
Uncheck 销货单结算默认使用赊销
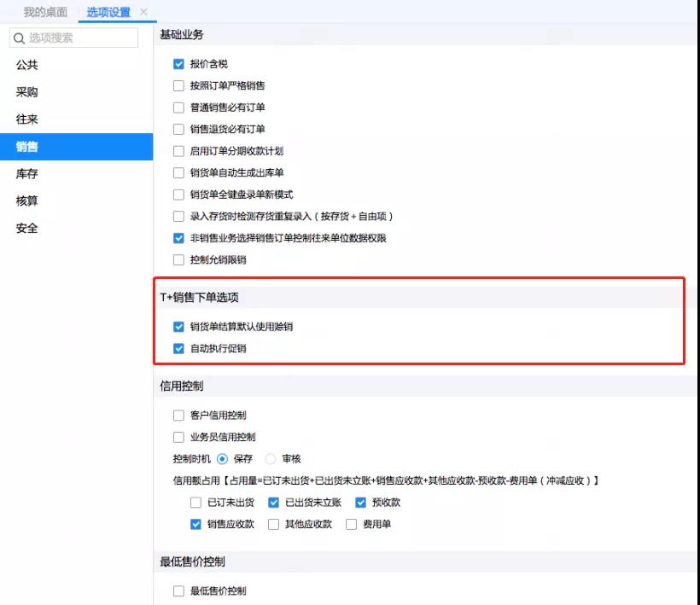178,327
